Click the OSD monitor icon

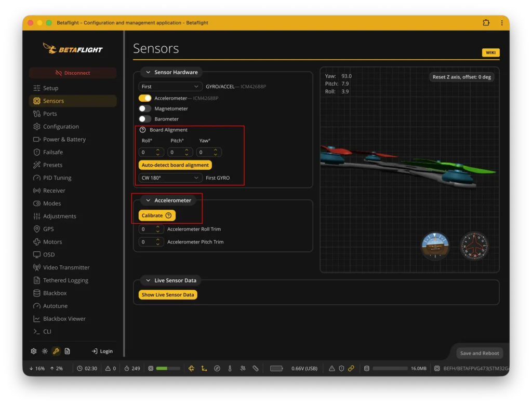point(37,255)
